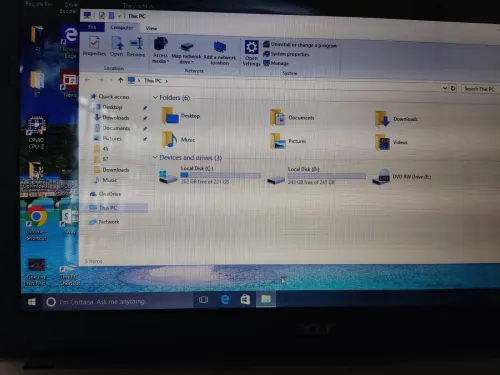Open the address bar history dropdown
This screenshot has width=500, height=375.
[445, 88]
